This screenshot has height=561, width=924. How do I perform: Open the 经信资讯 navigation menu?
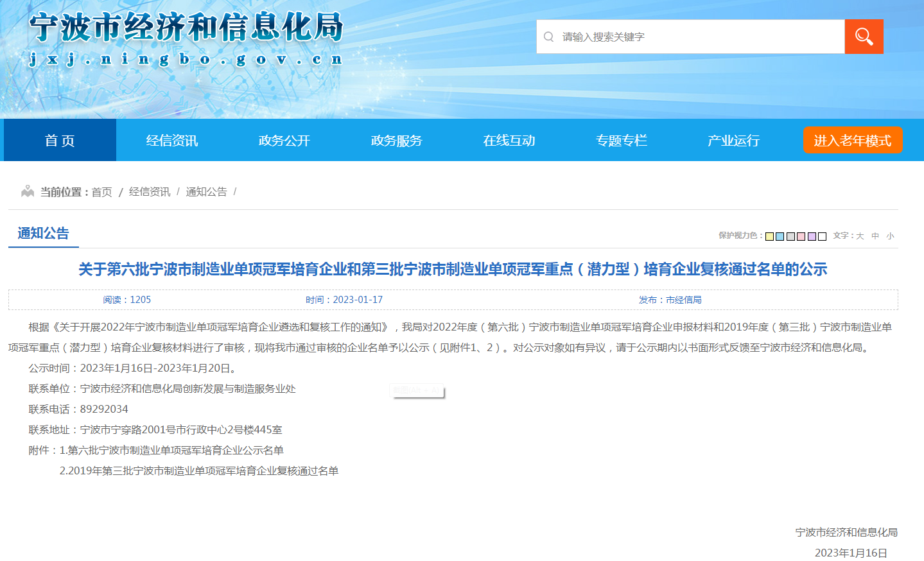click(172, 140)
